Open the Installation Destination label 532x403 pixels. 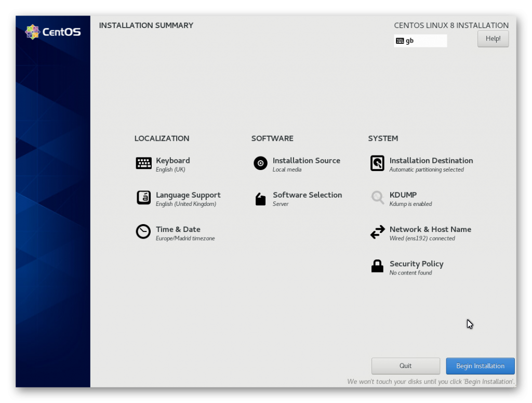(x=431, y=161)
